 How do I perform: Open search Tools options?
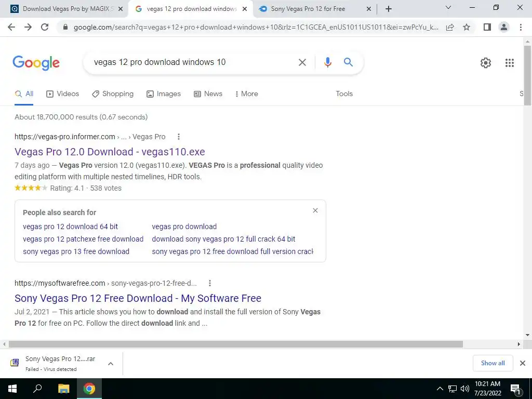(344, 94)
